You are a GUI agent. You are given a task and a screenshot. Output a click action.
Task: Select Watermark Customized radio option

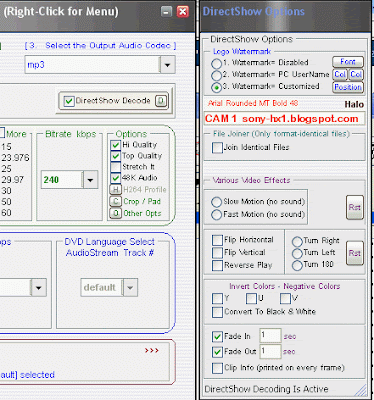click(x=216, y=87)
